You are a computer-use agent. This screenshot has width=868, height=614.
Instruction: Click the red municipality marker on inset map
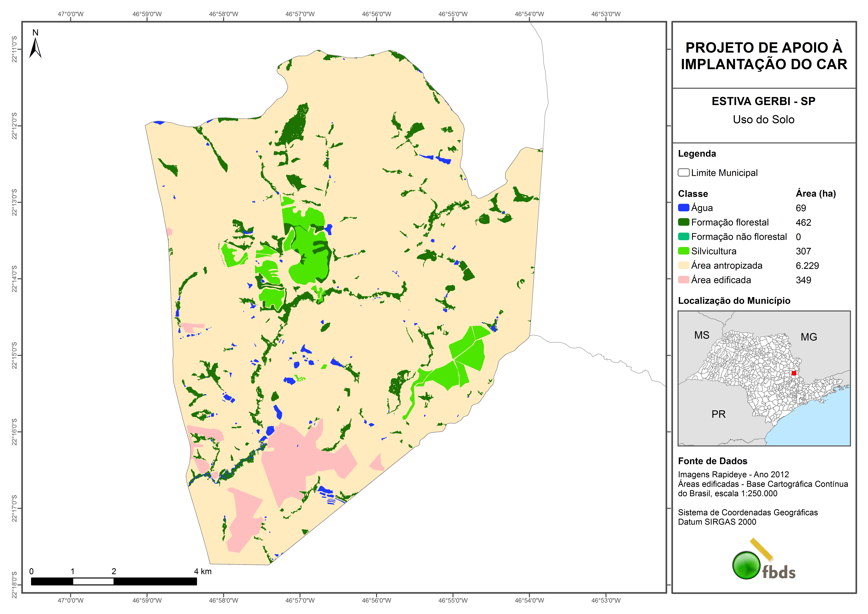[794, 373]
